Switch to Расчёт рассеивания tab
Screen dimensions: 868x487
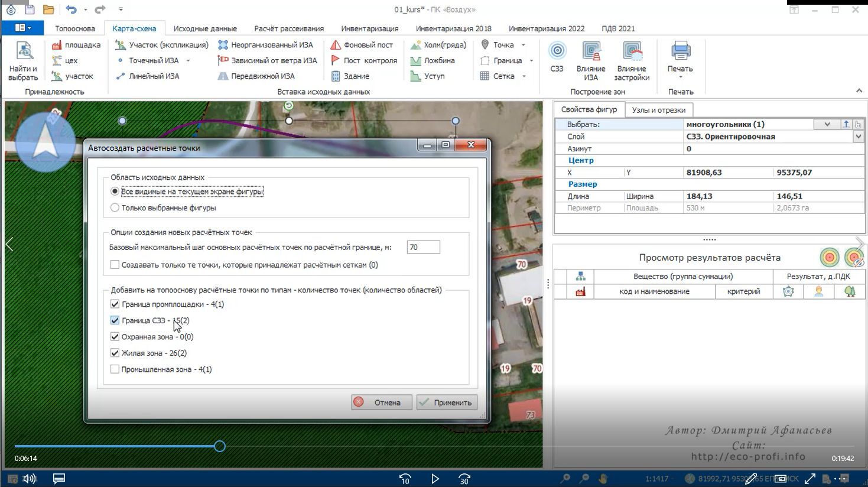[x=289, y=28]
